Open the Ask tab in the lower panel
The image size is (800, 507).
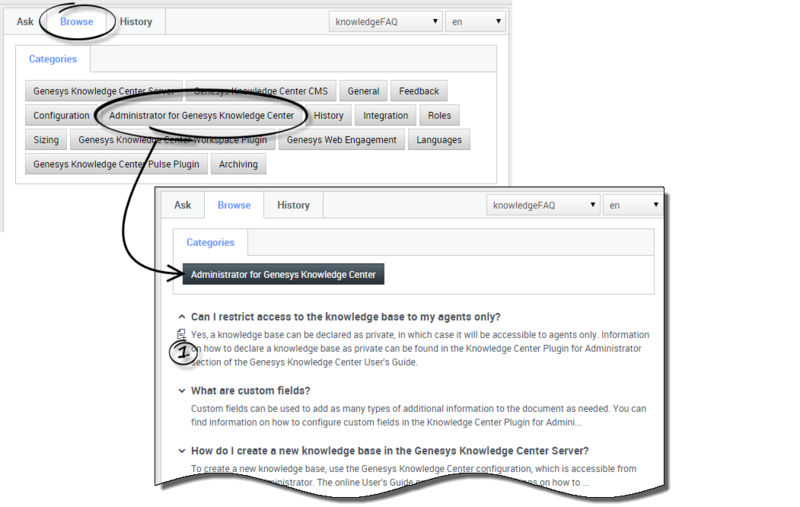pyautogui.click(x=183, y=205)
